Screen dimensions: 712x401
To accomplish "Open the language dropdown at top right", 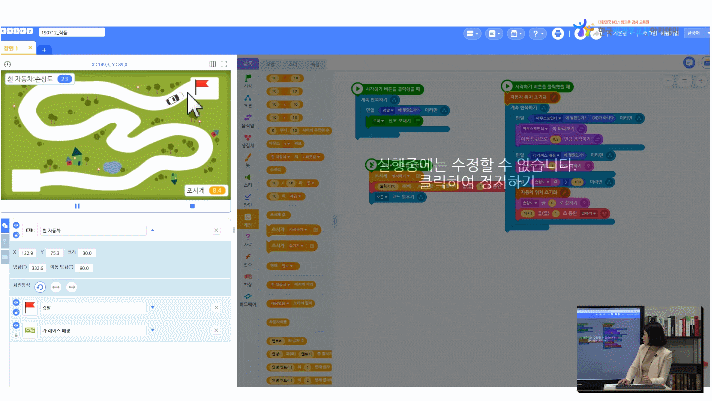I will pos(695,33).
